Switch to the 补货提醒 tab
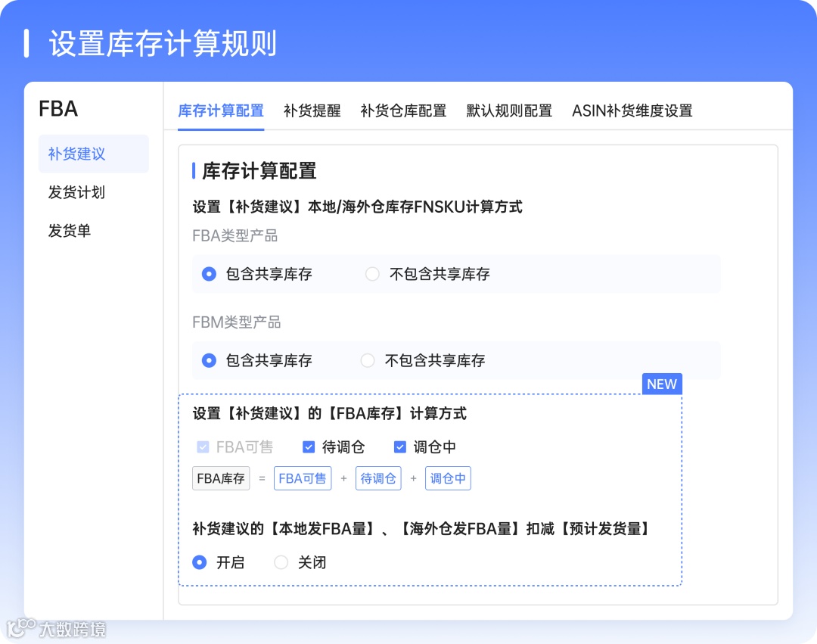Image resolution: width=817 pixels, height=644 pixels. click(312, 111)
